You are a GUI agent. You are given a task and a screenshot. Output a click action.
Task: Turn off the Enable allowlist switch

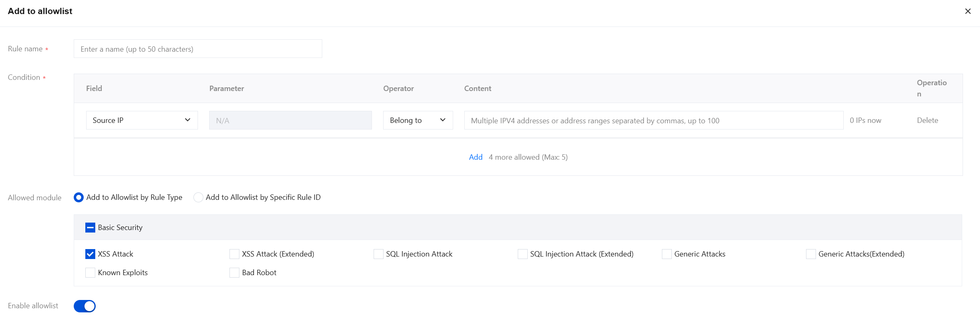click(x=84, y=306)
